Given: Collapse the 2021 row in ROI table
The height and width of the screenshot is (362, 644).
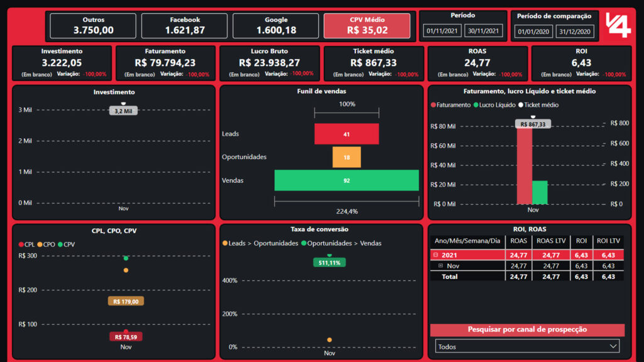Looking at the screenshot, I should coord(435,255).
